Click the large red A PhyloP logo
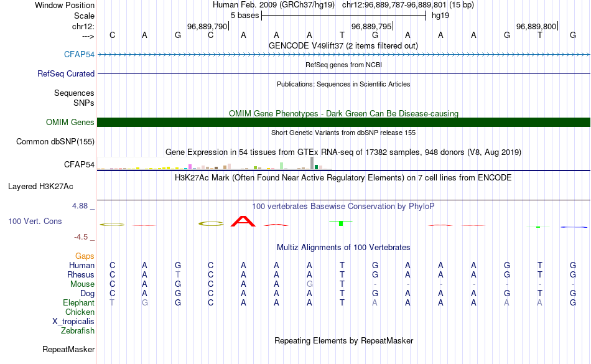 (243, 221)
